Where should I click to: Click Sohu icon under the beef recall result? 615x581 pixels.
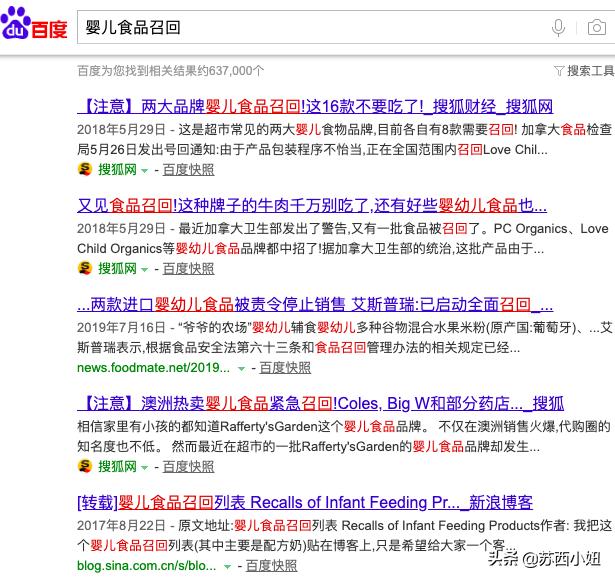tap(85, 268)
